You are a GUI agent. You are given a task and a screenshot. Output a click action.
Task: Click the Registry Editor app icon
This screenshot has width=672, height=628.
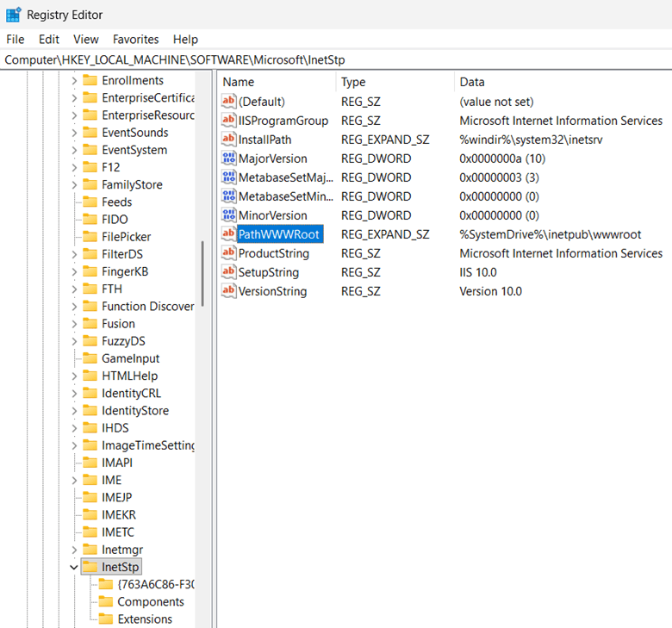tap(13, 15)
